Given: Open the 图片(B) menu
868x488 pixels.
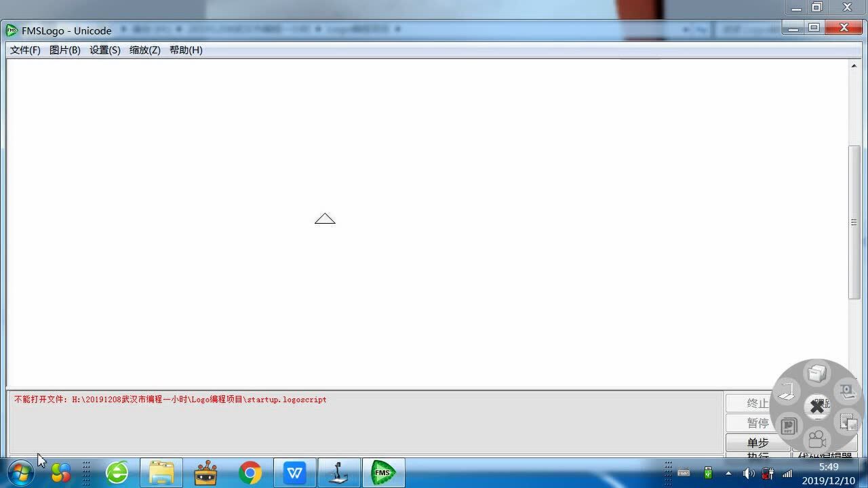Looking at the screenshot, I should tap(65, 50).
